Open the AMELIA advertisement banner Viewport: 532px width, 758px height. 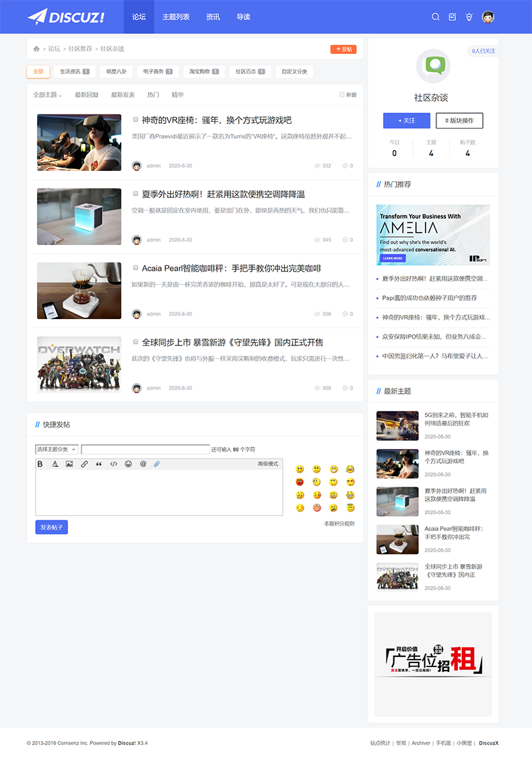[433, 235]
